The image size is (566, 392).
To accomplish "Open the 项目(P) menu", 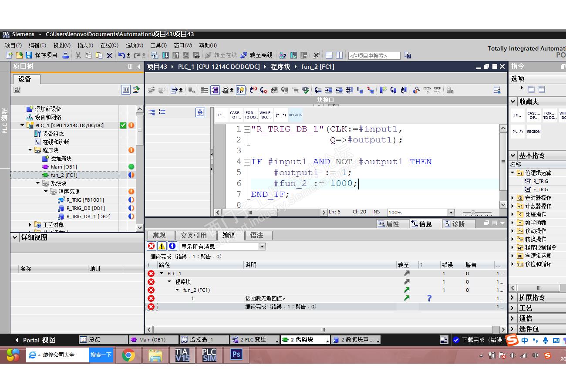I will pos(13,45).
